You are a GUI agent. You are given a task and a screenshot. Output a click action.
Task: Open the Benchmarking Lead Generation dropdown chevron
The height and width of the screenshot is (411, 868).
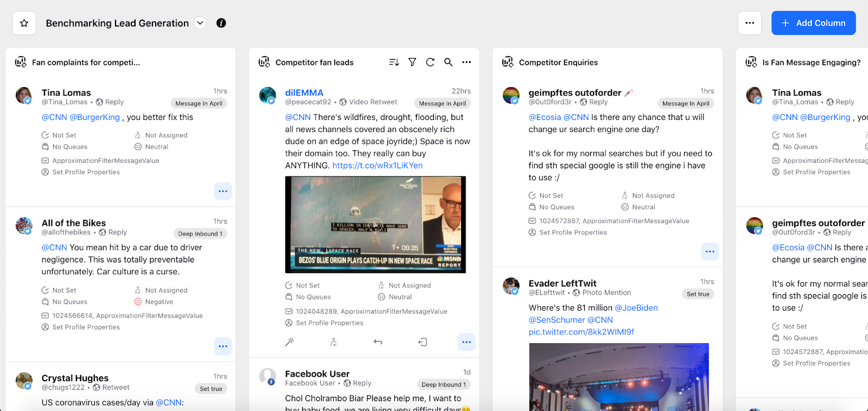coord(200,23)
